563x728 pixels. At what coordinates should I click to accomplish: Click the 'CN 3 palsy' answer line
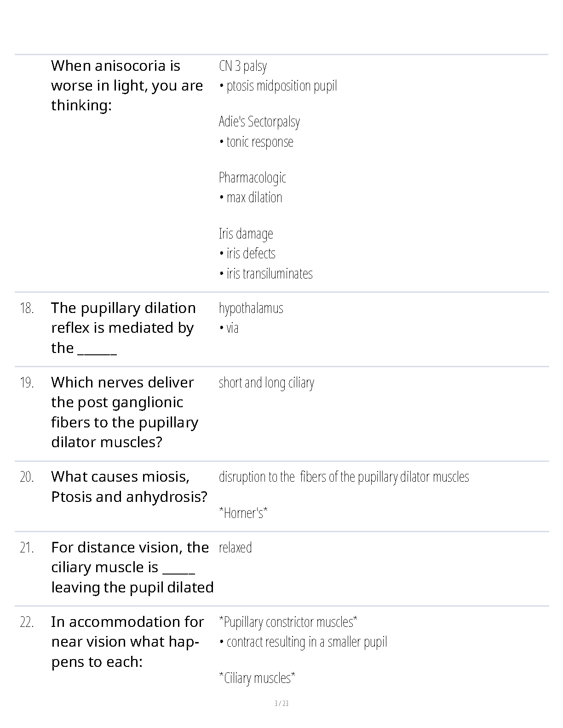click(242, 66)
